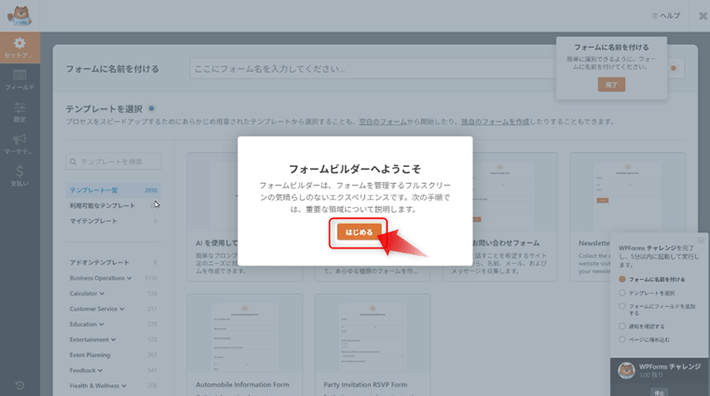Click the search magnifier icon
Image resolution: width=710 pixels, height=396 pixels.
73,162
